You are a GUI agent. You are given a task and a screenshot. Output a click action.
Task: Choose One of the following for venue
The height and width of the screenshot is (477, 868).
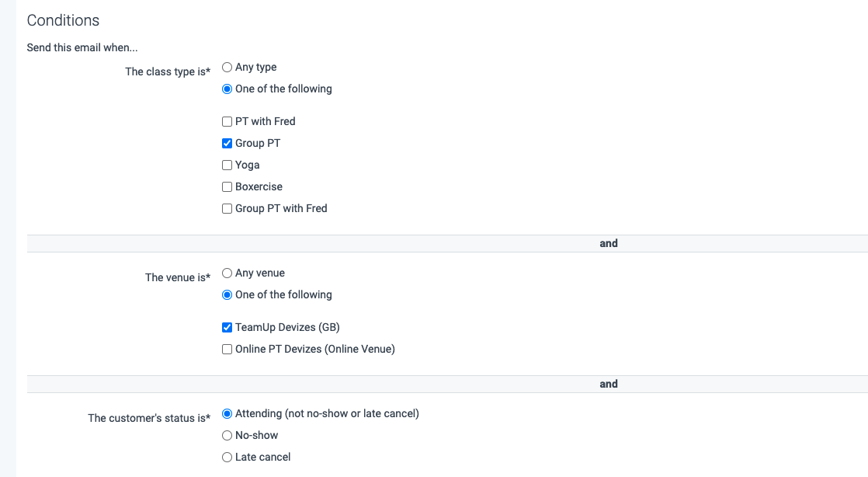pos(227,294)
